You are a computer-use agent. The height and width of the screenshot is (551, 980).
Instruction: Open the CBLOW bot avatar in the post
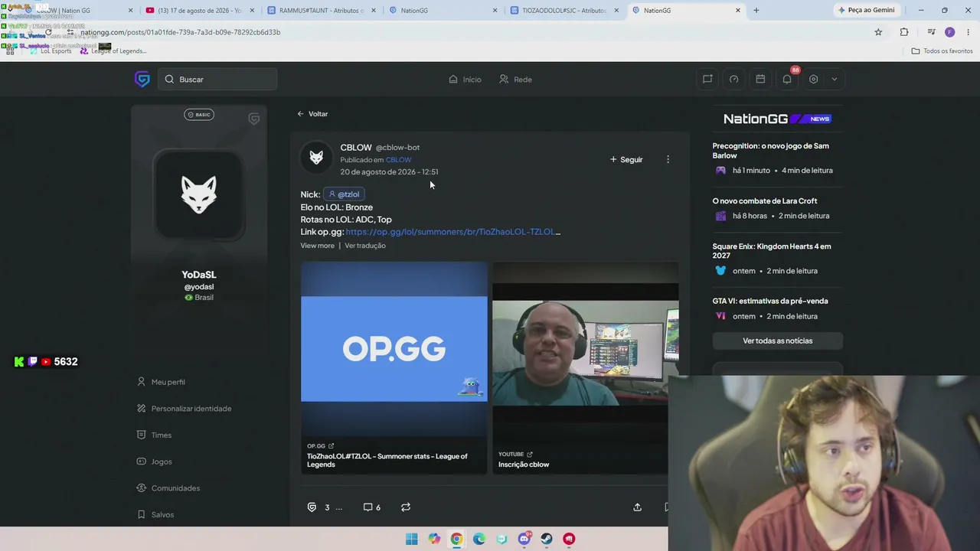(316, 158)
